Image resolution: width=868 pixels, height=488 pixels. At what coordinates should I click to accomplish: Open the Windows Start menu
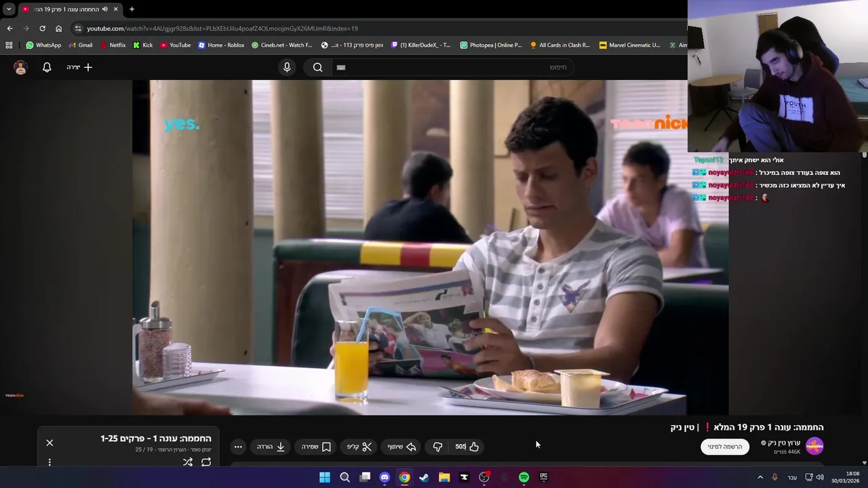325,477
